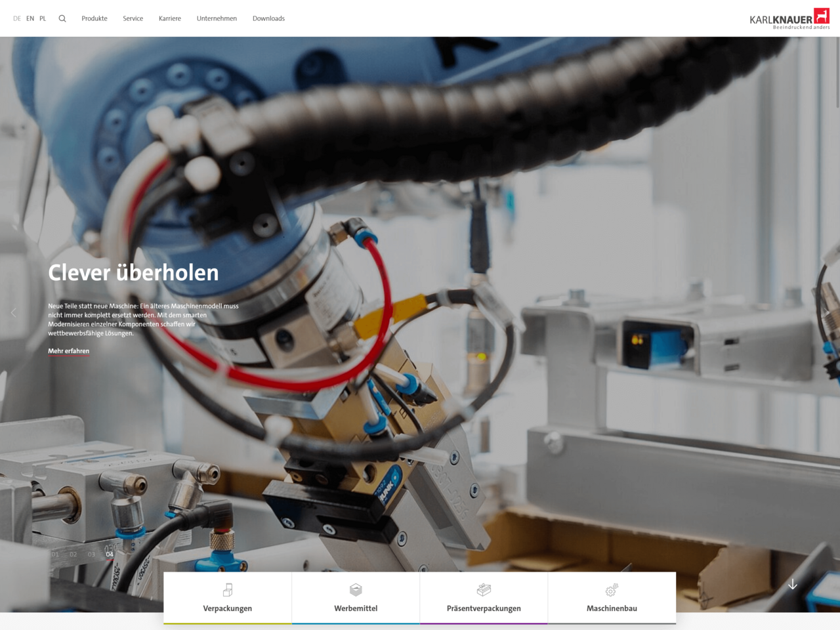Viewport: 840px width, 630px height.
Task: Click the Präsentverpackungen gift box icon
Action: [484, 589]
